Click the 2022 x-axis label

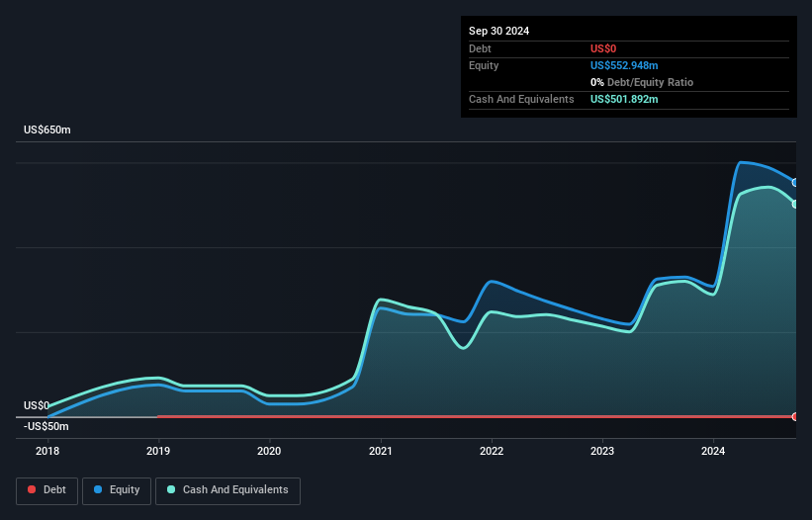[x=492, y=451]
